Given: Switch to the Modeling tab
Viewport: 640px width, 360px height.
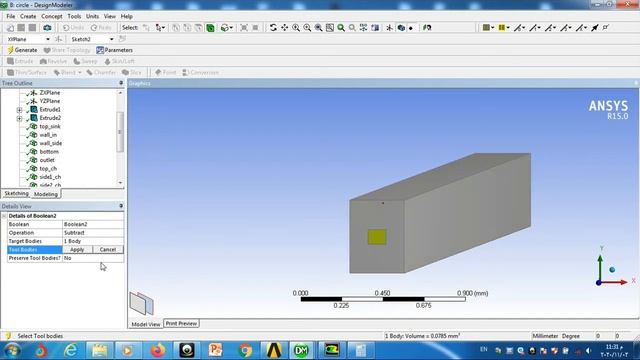Looking at the screenshot, I should coord(46,194).
